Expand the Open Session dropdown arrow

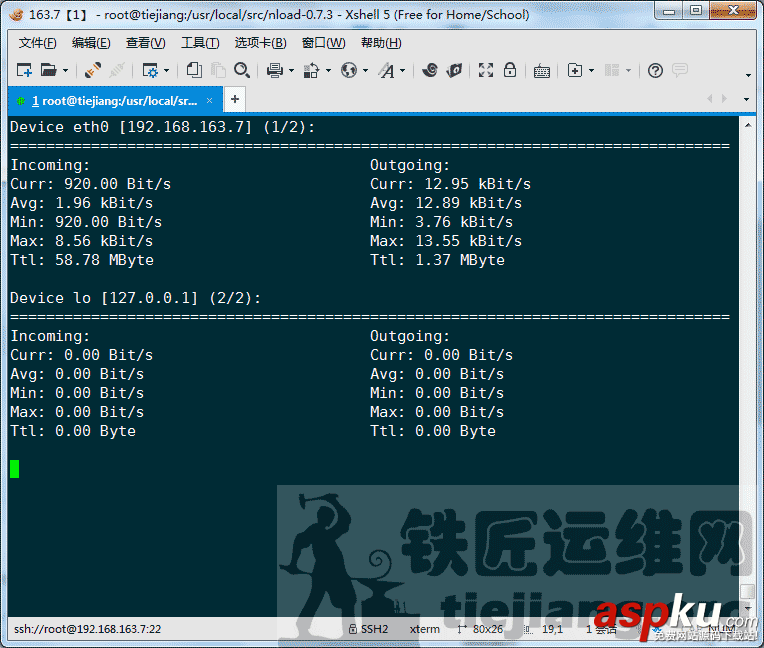tap(65, 71)
